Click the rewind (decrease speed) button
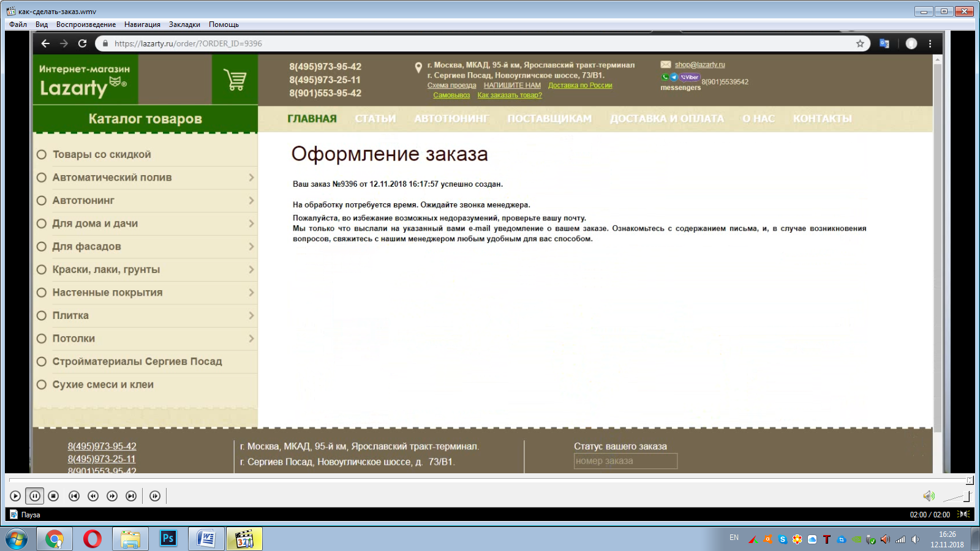 coord(93,496)
